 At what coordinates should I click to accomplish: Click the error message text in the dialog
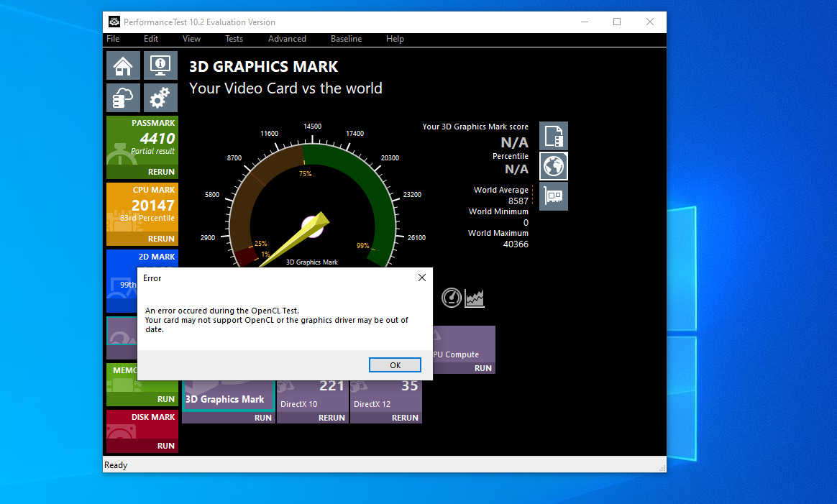tap(277, 320)
